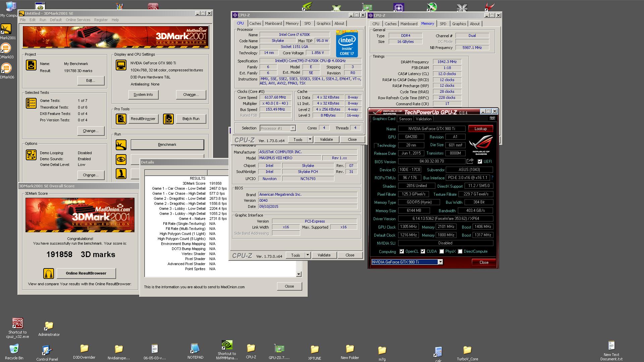This screenshot has width=644, height=362.
Task: Open the Register menu in 3DMark2001
Action: click(x=101, y=20)
